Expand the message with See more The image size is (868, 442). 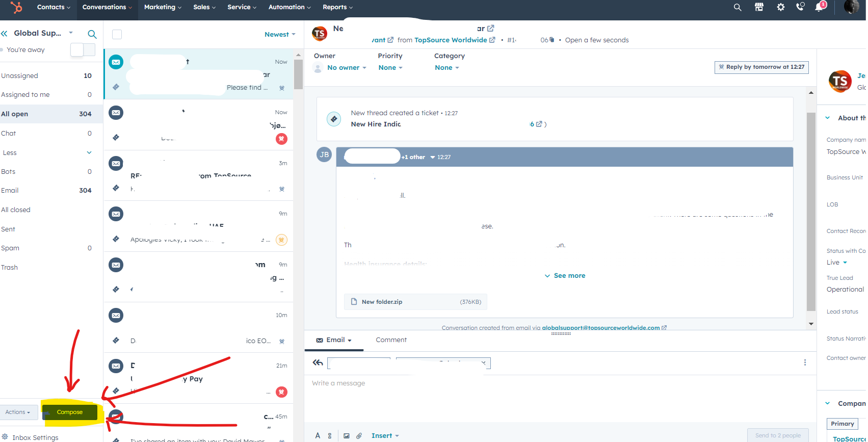point(565,275)
